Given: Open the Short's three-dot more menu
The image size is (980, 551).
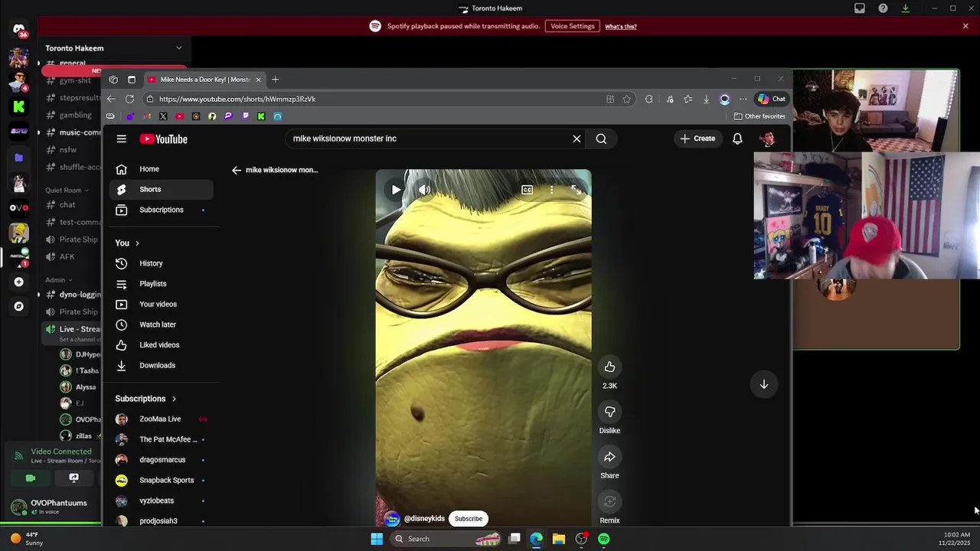Looking at the screenshot, I should pyautogui.click(x=551, y=190).
